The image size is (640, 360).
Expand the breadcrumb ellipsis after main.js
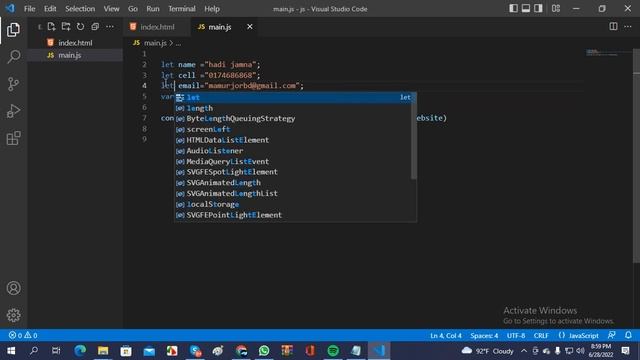(x=178, y=43)
